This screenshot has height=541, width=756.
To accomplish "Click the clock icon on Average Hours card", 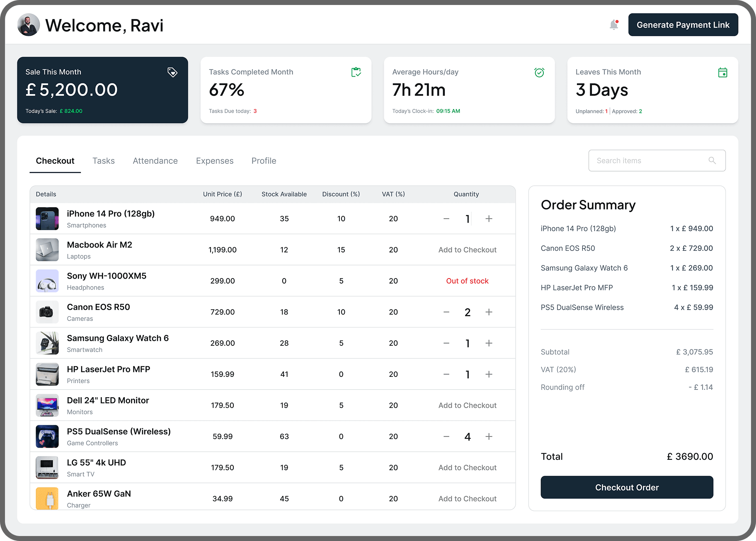I will tap(539, 72).
